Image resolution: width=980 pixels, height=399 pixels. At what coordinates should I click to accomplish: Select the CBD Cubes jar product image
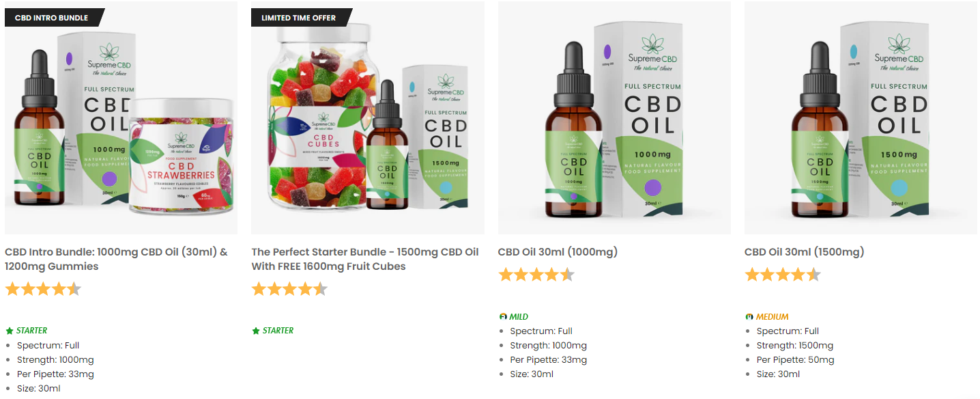click(x=368, y=118)
